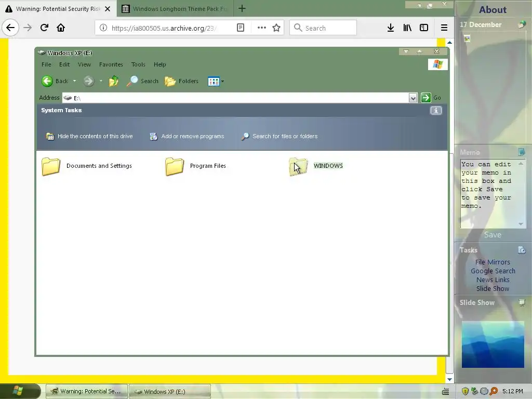The image size is (532, 399).
Task: Open the Firefox hamburger menu
Action: [444, 28]
